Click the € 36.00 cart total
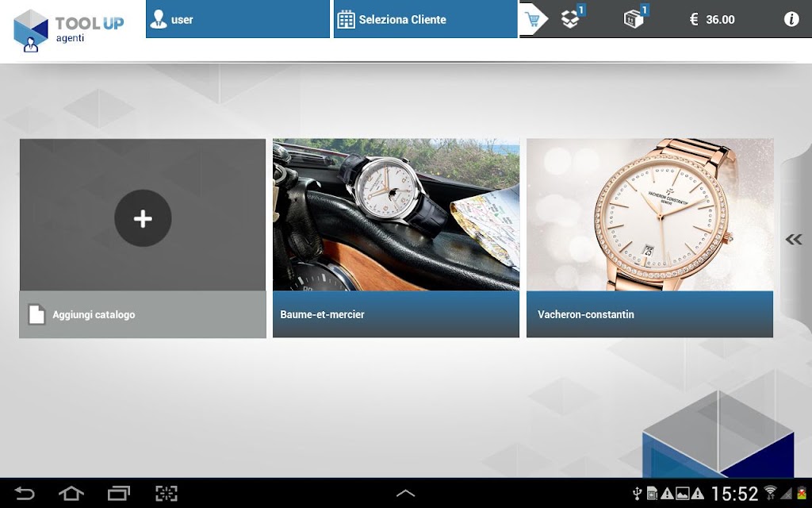 [x=713, y=20]
